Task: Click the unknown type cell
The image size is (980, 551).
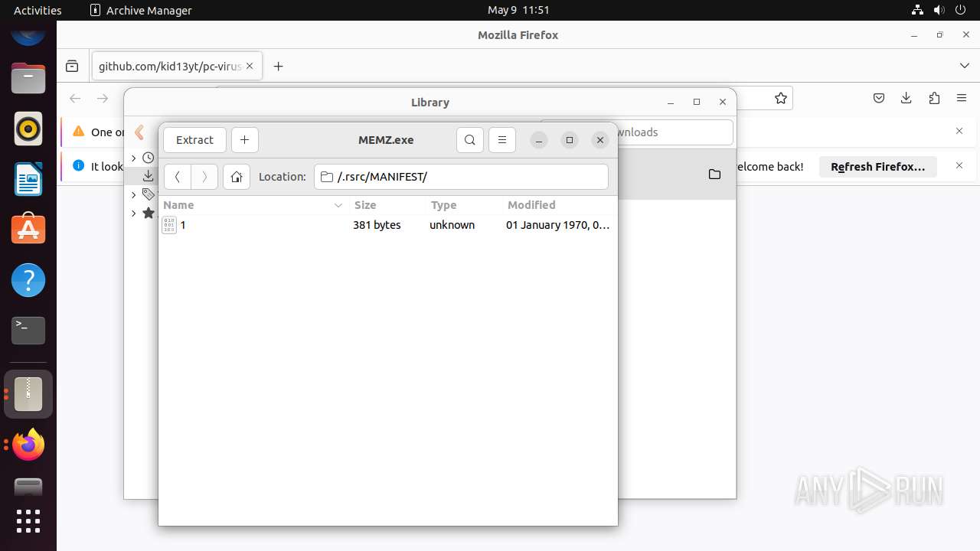Action: click(x=452, y=225)
